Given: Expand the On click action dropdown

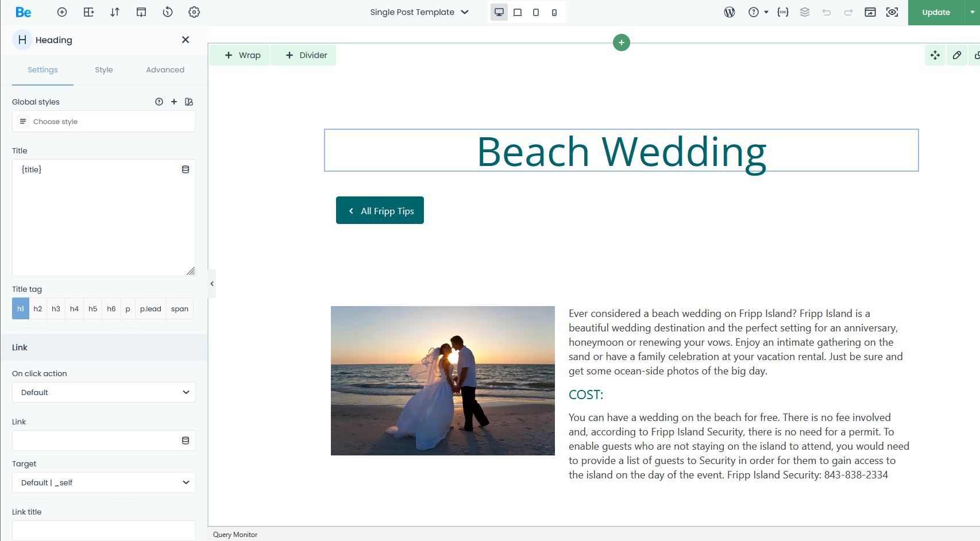Looking at the screenshot, I should coord(104,392).
